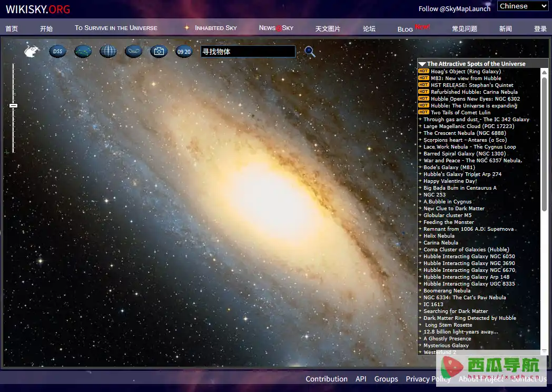
Task: Open the Chinese language dropdown
Action: (523, 6)
